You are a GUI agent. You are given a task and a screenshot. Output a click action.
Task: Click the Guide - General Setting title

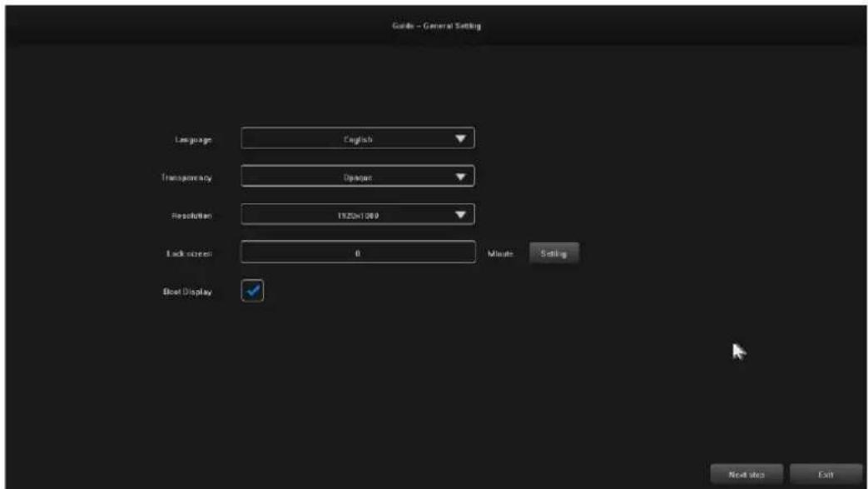coord(436,26)
